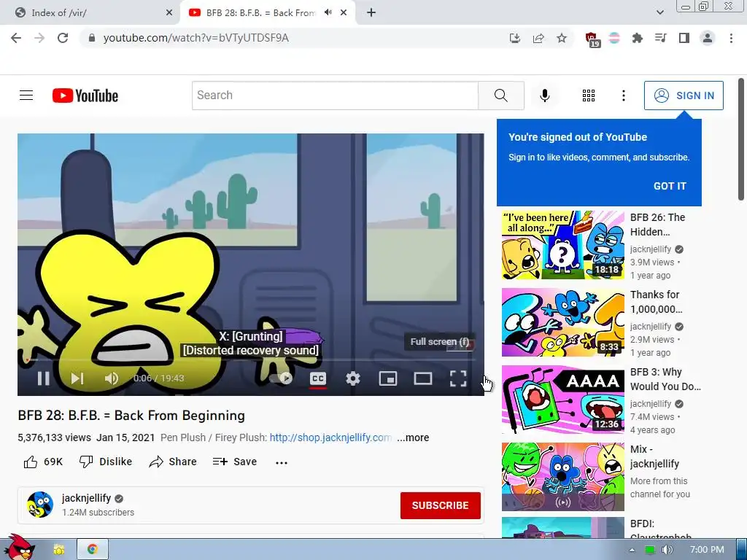Open more actions ellipsis below video
747x560 pixels.
[282, 462]
